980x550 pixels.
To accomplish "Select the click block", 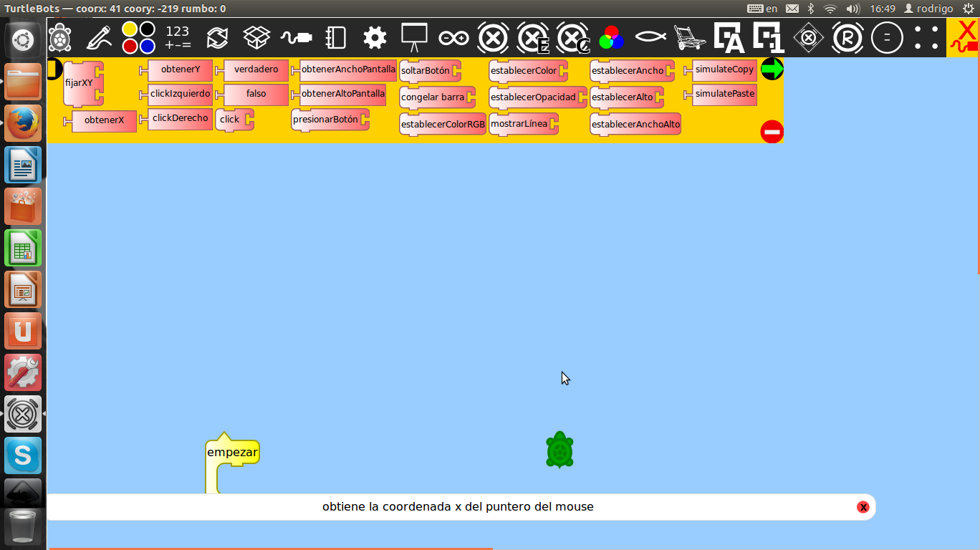I will 234,120.
